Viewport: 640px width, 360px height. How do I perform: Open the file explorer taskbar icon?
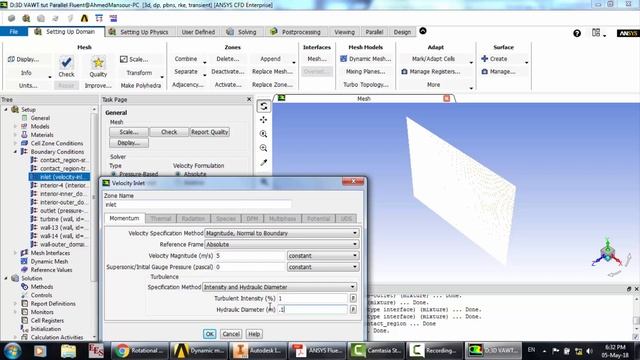point(69,351)
